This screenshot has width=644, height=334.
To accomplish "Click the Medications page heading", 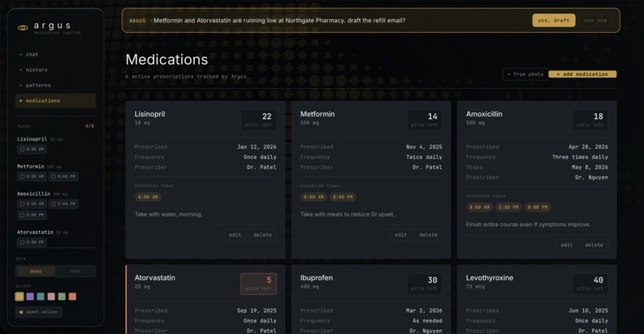I will [167, 60].
